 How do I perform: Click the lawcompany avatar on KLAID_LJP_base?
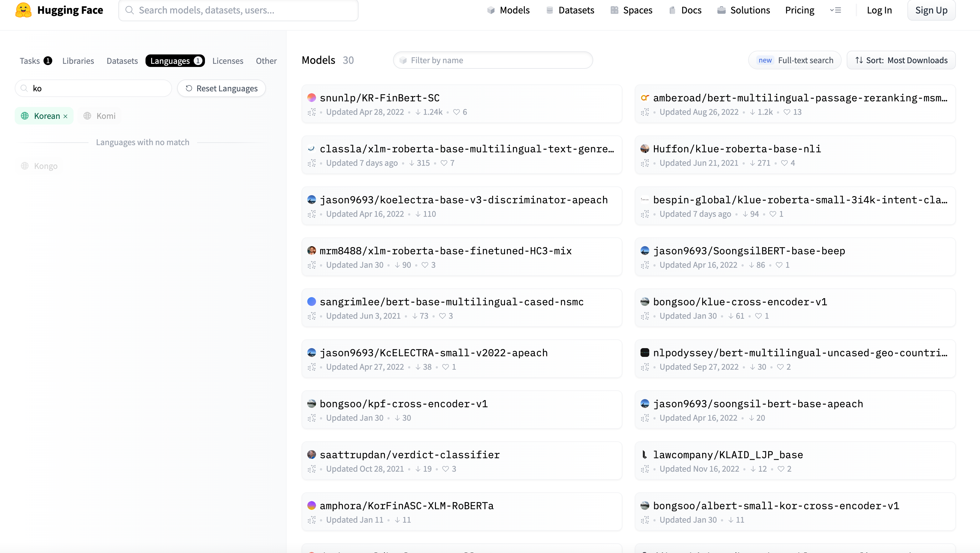pos(645,454)
